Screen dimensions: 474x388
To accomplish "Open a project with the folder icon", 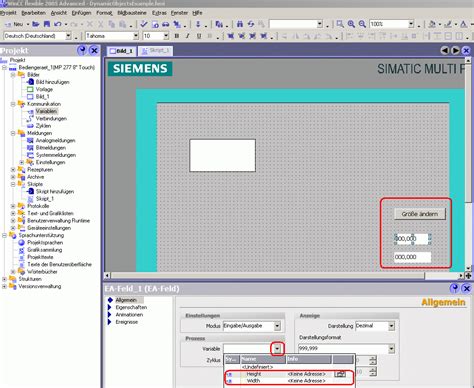I will [x=36, y=24].
